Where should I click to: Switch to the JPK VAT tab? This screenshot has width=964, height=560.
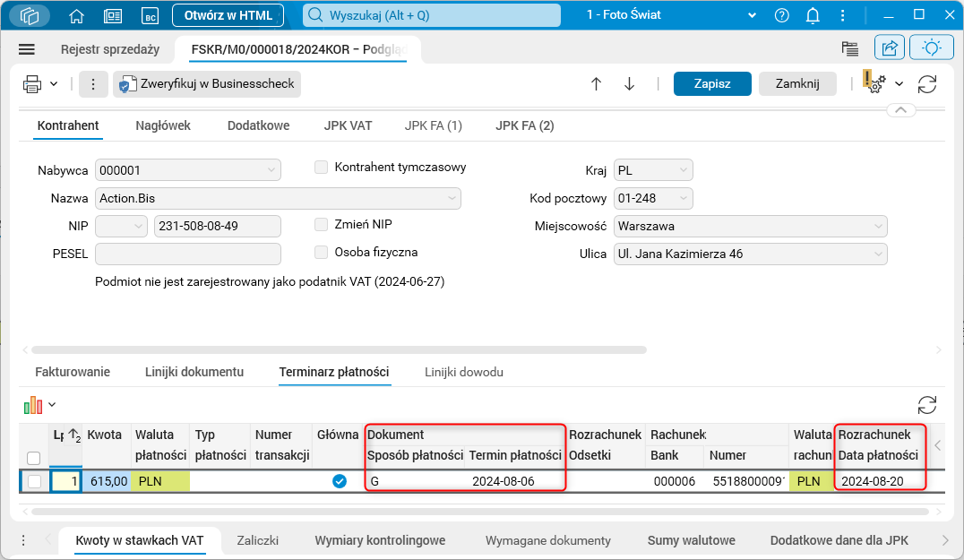click(x=348, y=125)
